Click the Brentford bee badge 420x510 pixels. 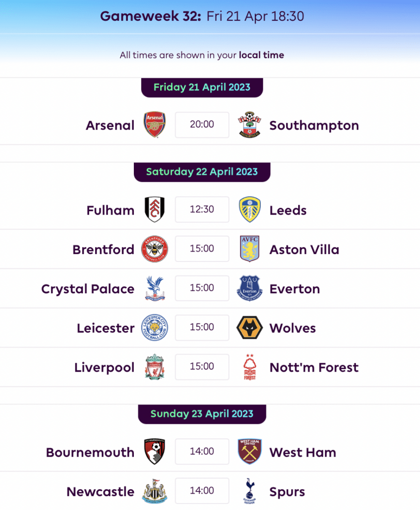tap(155, 249)
